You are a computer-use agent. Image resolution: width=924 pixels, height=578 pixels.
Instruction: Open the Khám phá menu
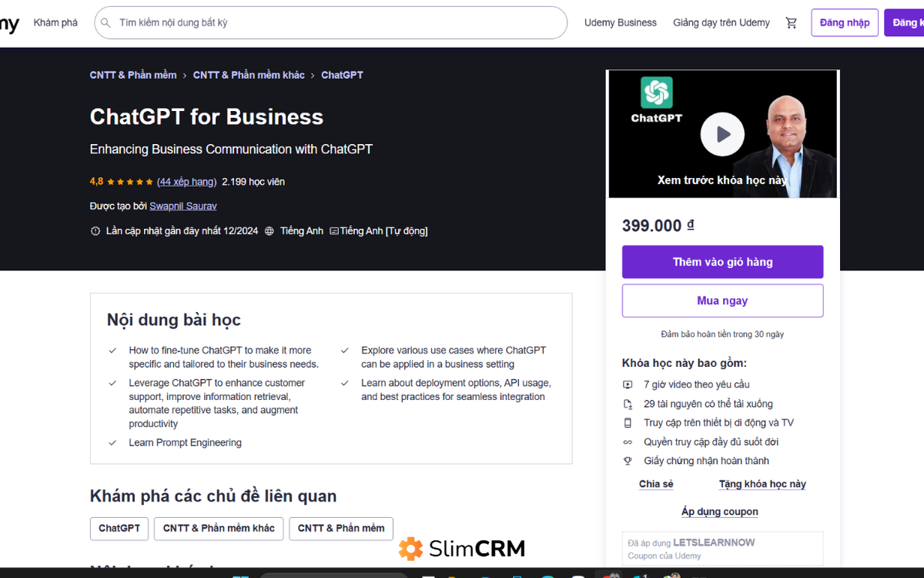(x=55, y=23)
